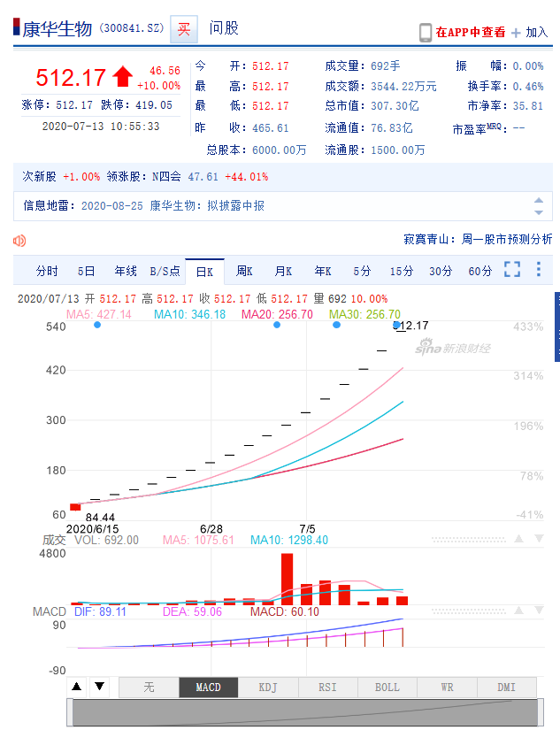Click the left handle of range slider
This screenshot has width=560, height=730.
[x=69, y=712]
